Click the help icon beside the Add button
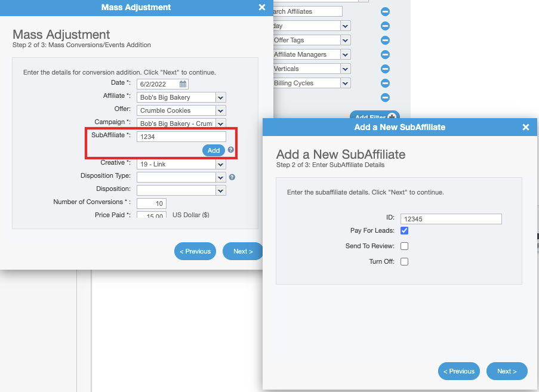Image resolution: width=539 pixels, height=392 pixels. 230,150
